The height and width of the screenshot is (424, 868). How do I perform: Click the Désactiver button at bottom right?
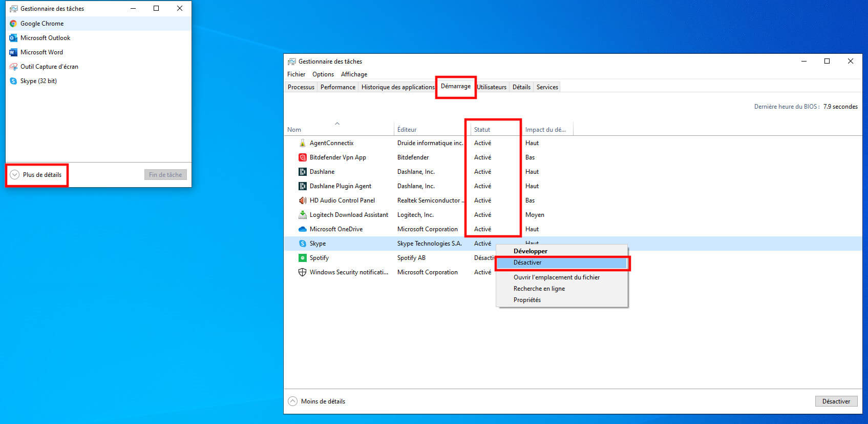(x=836, y=401)
